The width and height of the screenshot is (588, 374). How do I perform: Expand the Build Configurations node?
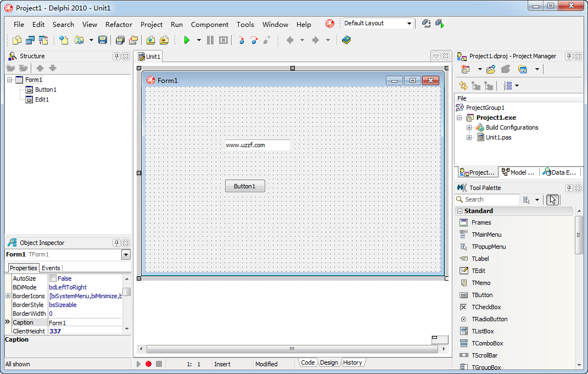tap(469, 127)
